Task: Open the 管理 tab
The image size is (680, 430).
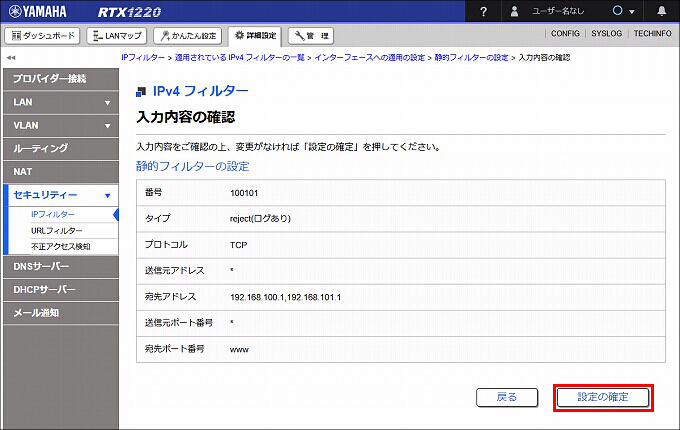Action: pos(311,36)
